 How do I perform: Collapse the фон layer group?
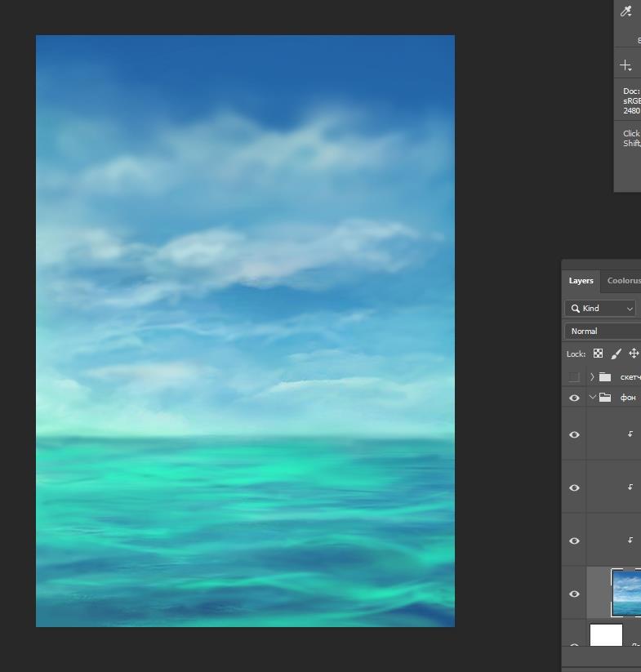point(592,398)
